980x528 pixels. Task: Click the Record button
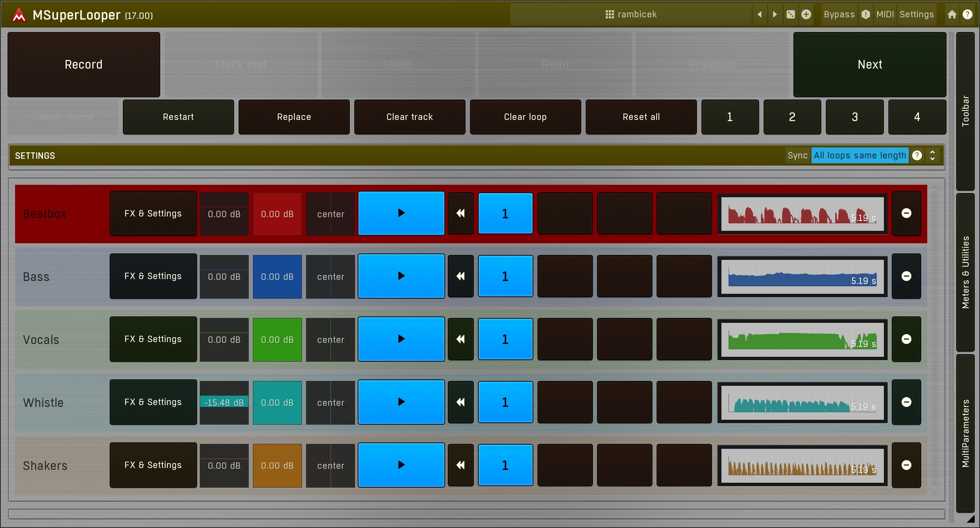click(84, 64)
